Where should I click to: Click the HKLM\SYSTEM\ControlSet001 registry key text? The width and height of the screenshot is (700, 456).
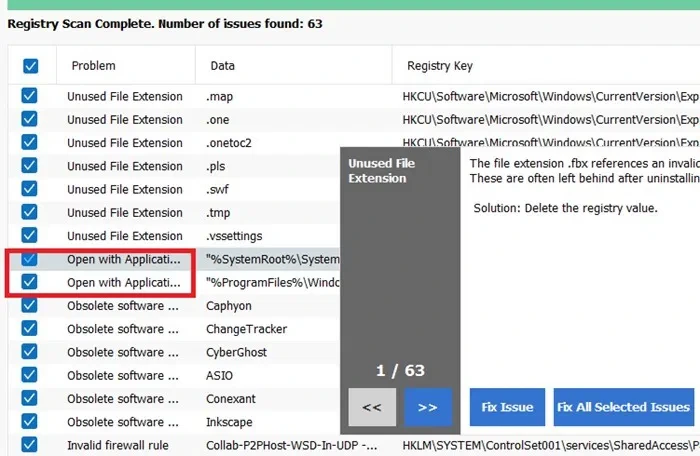tap(550, 445)
